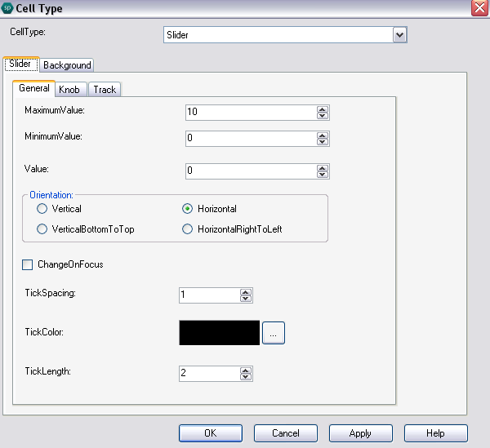Open Help for Cell Type
The width and height of the screenshot is (490, 448).
click(436, 433)
